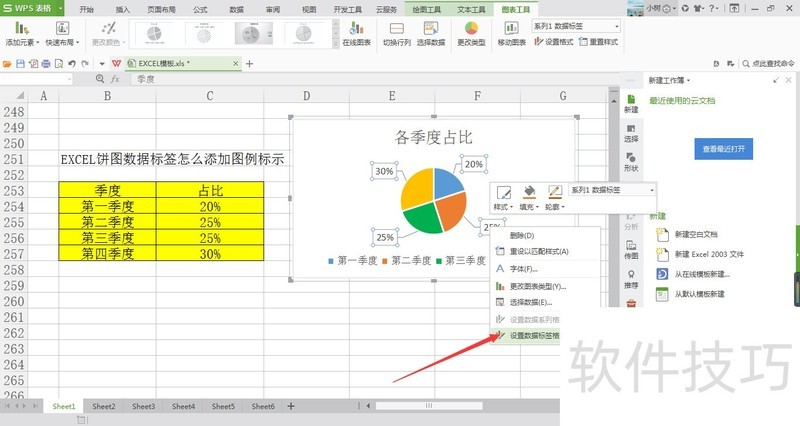
Task: Switch to the 插入 ribbon tab
Action: pos(122,9)
